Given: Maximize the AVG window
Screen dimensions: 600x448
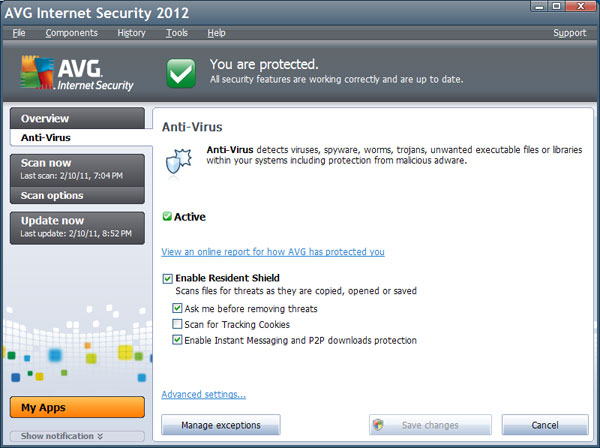Looking at the screenshot, I should coord(557,6).
